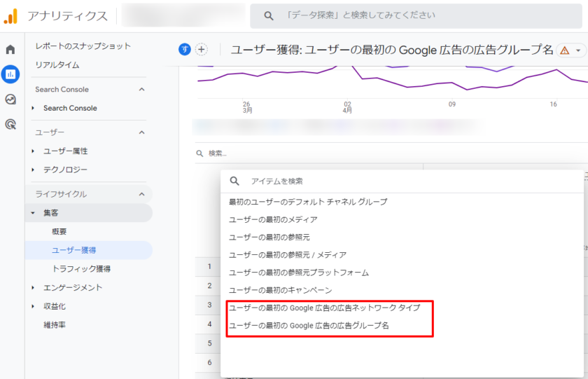The image size is (588, 379).
Task: Open dropdown arrow beside the warning icon
Action: point(578,50)
